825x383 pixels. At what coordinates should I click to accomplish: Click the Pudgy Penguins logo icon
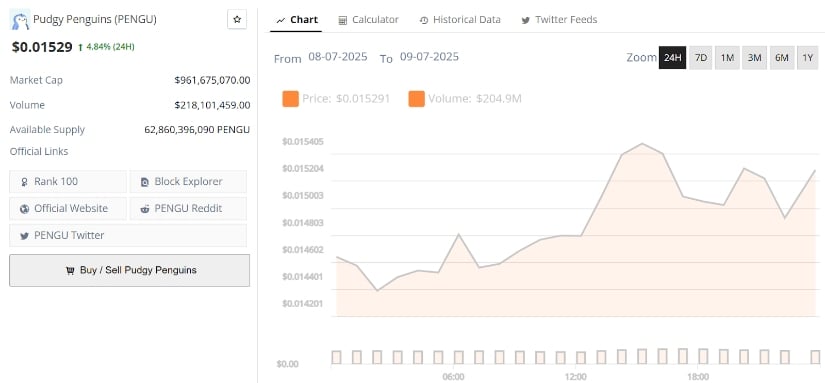pyautogui.click(x=20, y=19)
